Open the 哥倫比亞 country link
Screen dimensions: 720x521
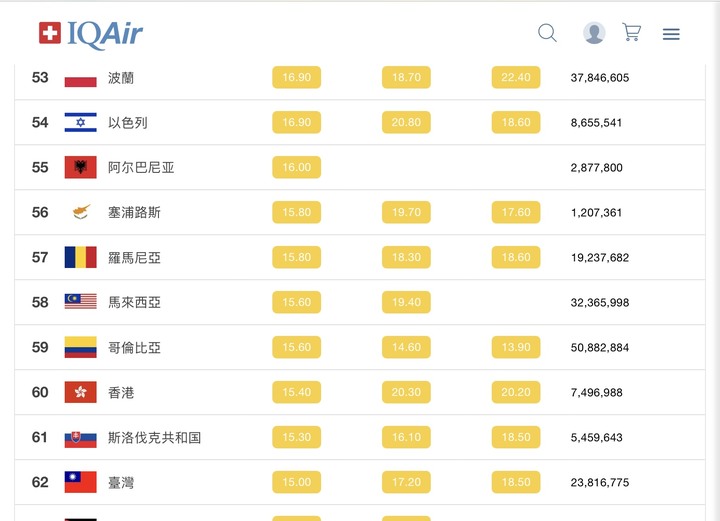(x=134, y=347)
